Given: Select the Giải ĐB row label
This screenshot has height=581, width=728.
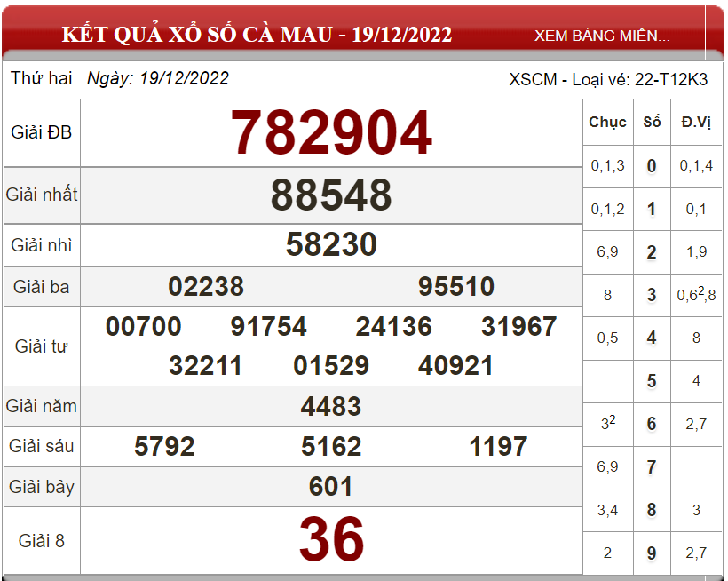Looking at the screenshot, I should [42, 133].
